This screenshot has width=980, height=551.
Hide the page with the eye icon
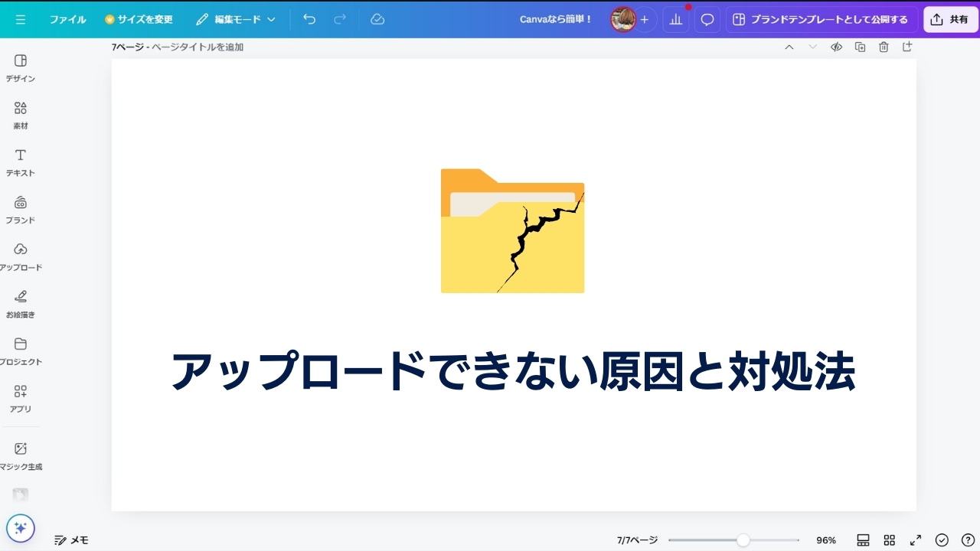[x=836, y=47]
